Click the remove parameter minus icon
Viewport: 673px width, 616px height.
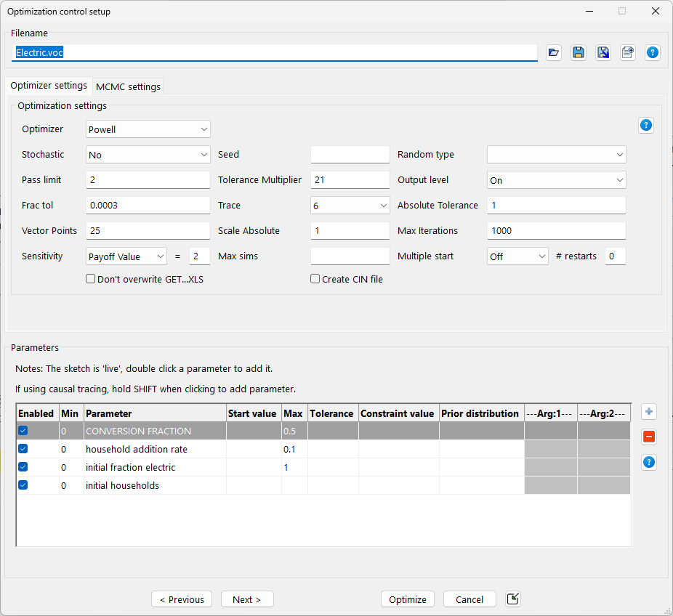[x=648, y=437]
